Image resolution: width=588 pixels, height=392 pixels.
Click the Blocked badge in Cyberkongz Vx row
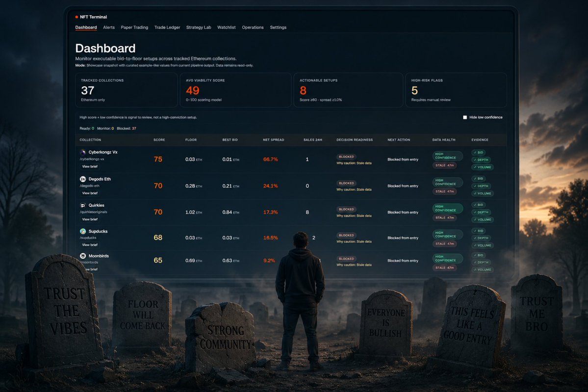click(x=346, y=157)
